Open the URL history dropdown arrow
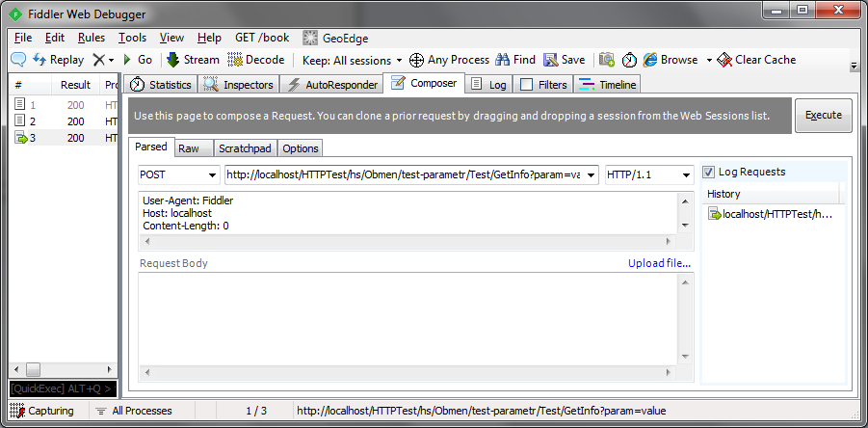This screenshot has width=868, height=428. pyautogui.click(x=592, y=175)
